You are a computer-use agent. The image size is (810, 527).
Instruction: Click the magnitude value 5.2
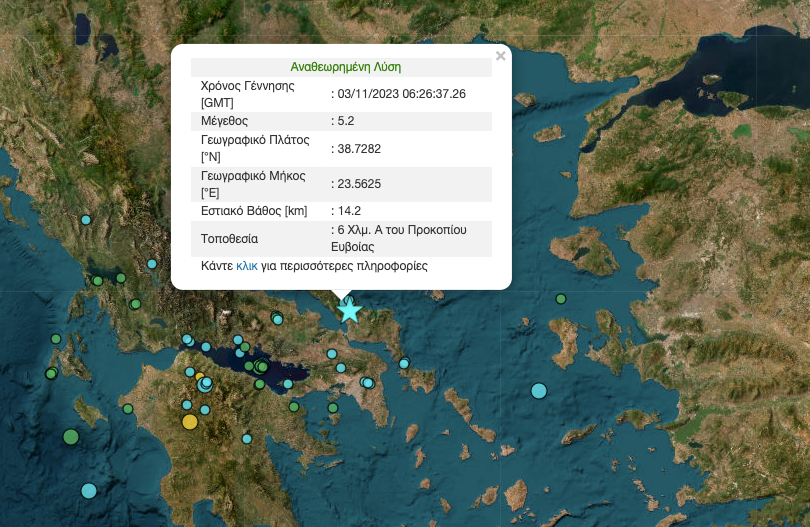(346, 121)
